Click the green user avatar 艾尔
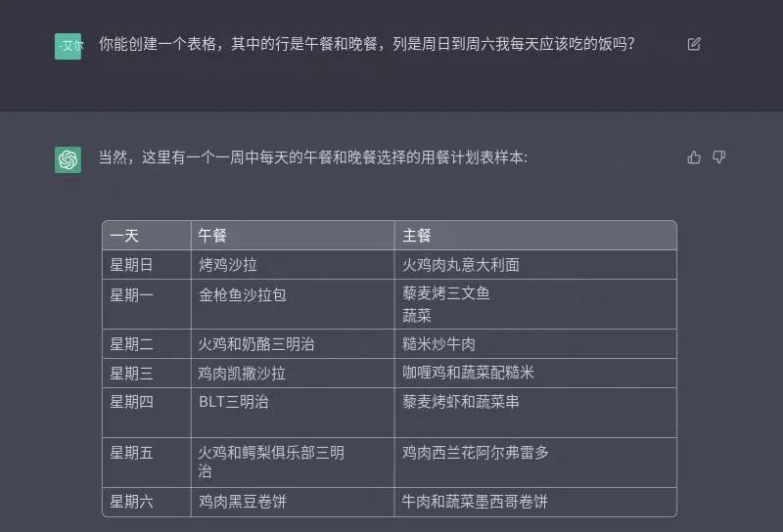Screen dimensions: 783x532 (x=68, y=46)
